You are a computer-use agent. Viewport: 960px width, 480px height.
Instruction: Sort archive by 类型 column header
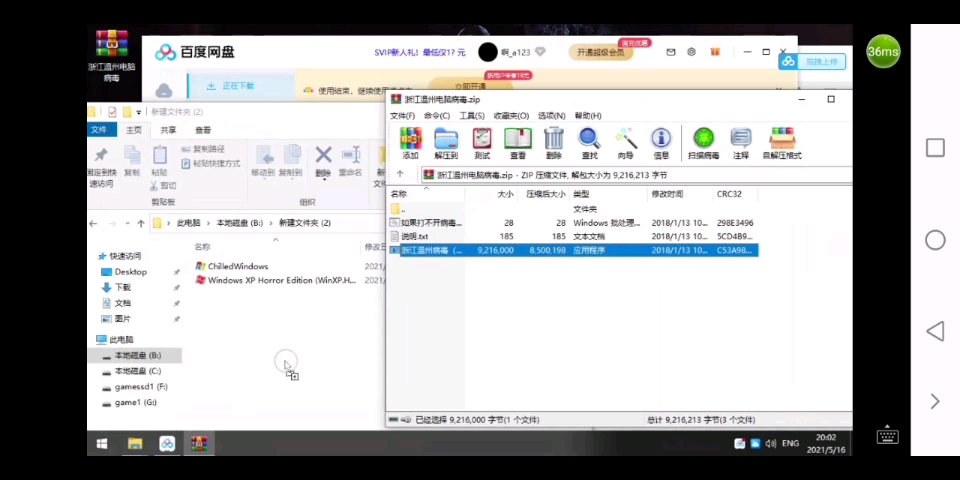point(608,194)
